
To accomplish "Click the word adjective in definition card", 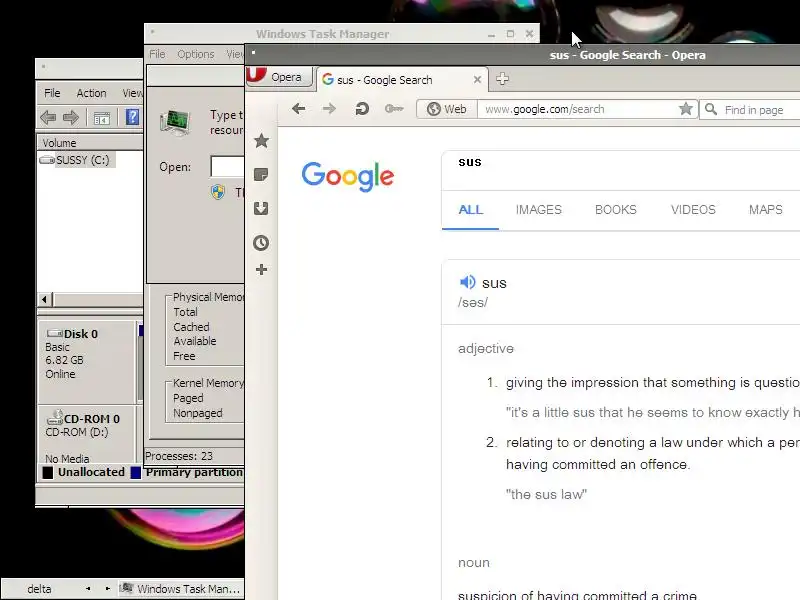I will click(x=486, y=348).
